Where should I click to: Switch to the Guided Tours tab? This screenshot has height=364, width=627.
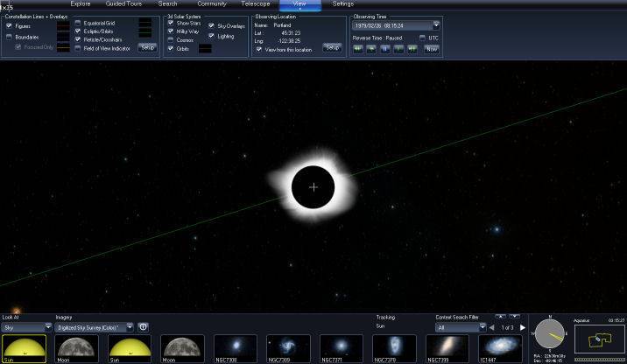tap(123, 4)
